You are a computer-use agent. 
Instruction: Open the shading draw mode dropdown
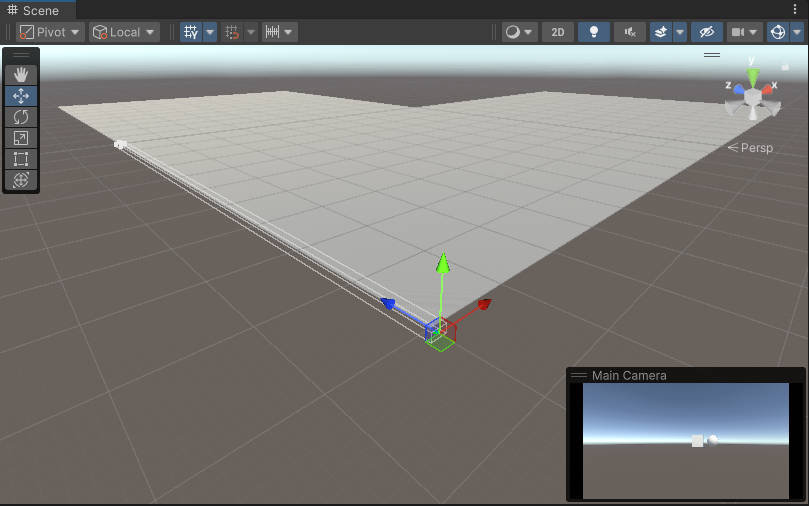pos(518,32)
